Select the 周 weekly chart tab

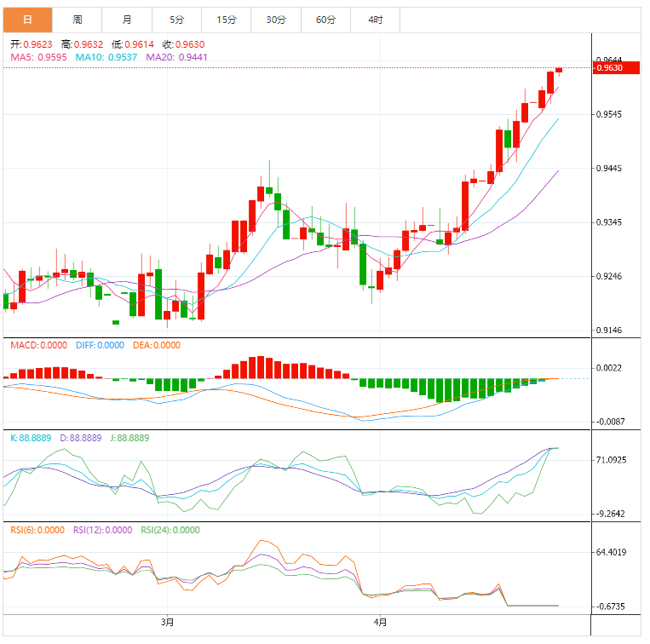point(78,19)
